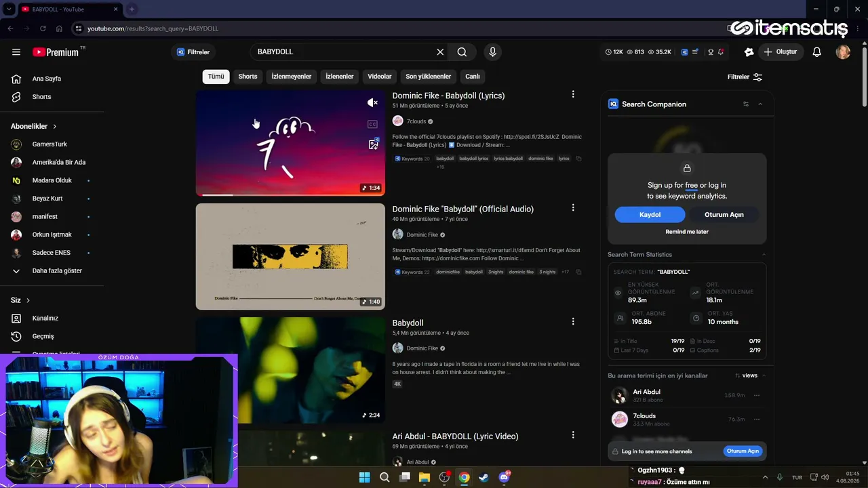Open the vidIQ Filtreler button
This screenshot has height=488, width=868.
(x=193, y=52)
